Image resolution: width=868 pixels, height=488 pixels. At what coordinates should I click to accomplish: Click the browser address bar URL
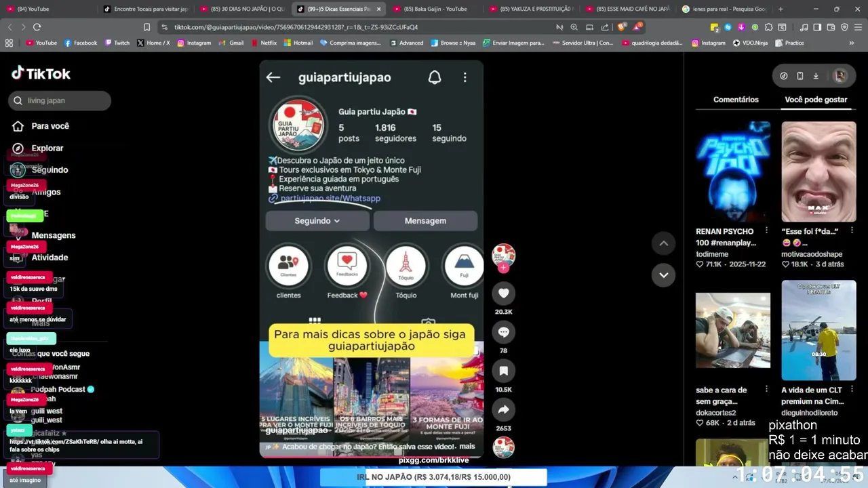click(x=296, y=27)
